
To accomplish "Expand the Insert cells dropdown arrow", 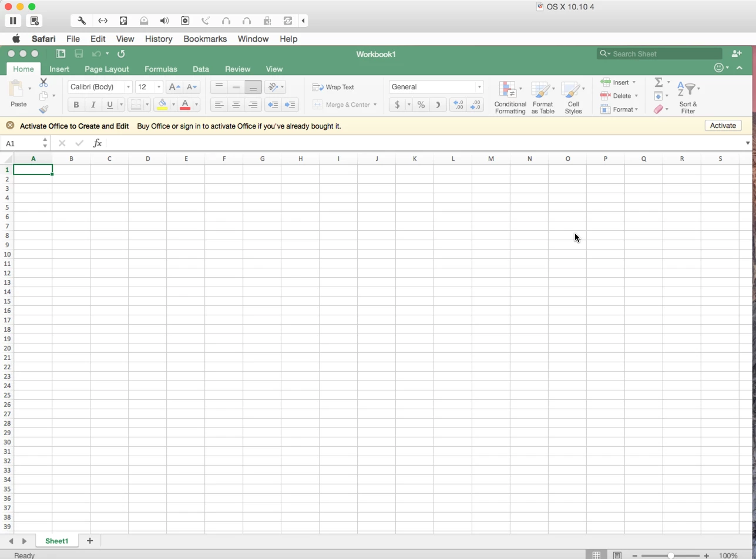I will (x=634, y=82).
